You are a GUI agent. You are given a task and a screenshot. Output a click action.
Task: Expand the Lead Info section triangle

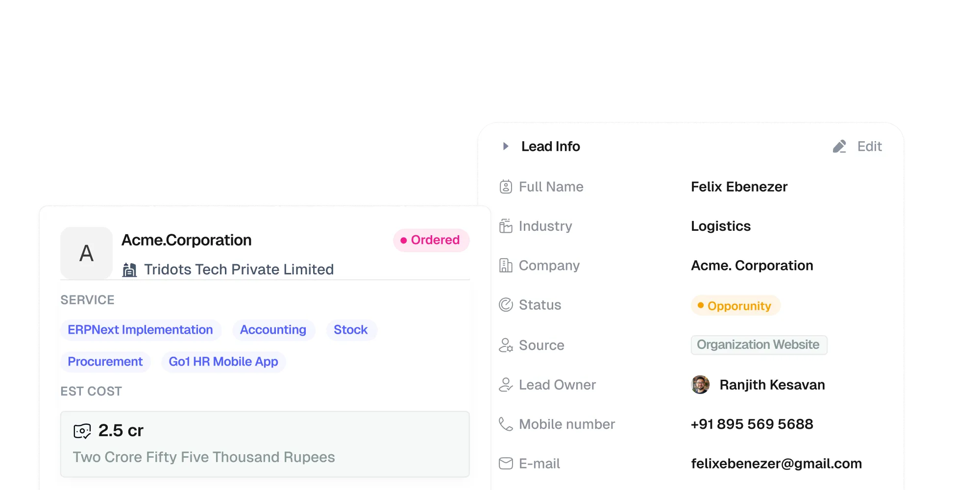point(506,146)
